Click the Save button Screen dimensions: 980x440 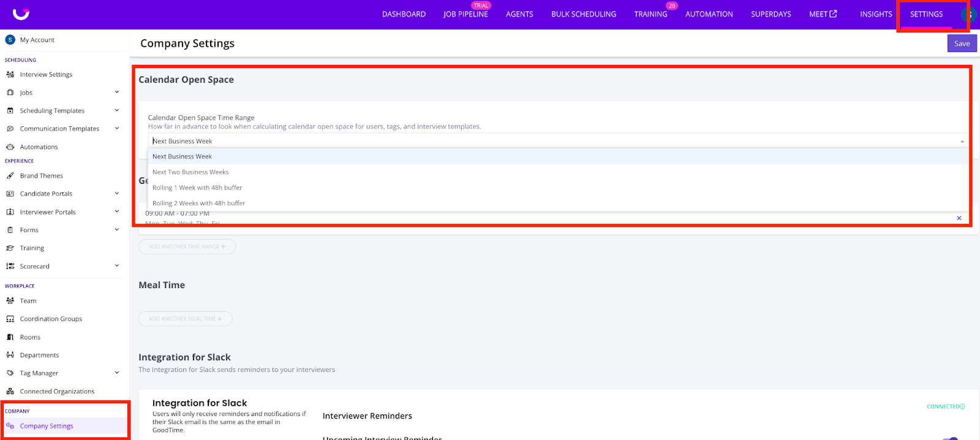[x=962, y=44]
